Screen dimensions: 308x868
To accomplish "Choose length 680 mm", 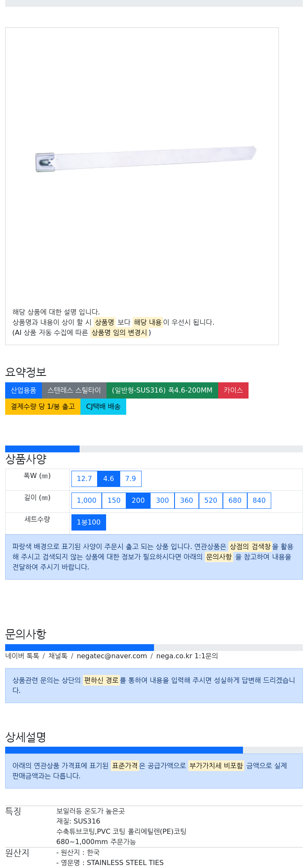I will (235, 501).
